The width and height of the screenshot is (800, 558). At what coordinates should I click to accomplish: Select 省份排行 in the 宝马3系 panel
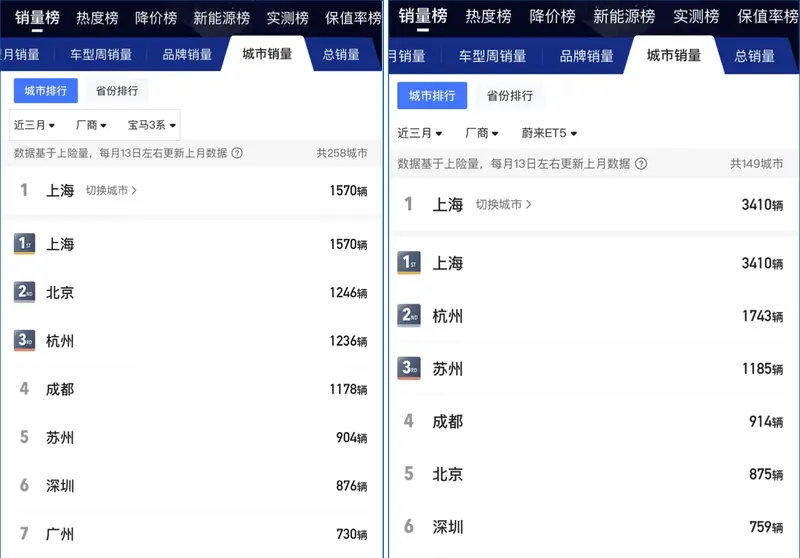[116, 91]
